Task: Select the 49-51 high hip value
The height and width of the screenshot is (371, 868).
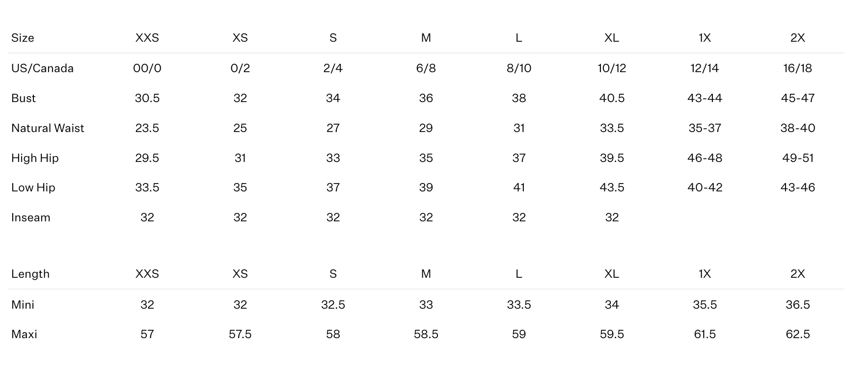Action: point(798,158)
